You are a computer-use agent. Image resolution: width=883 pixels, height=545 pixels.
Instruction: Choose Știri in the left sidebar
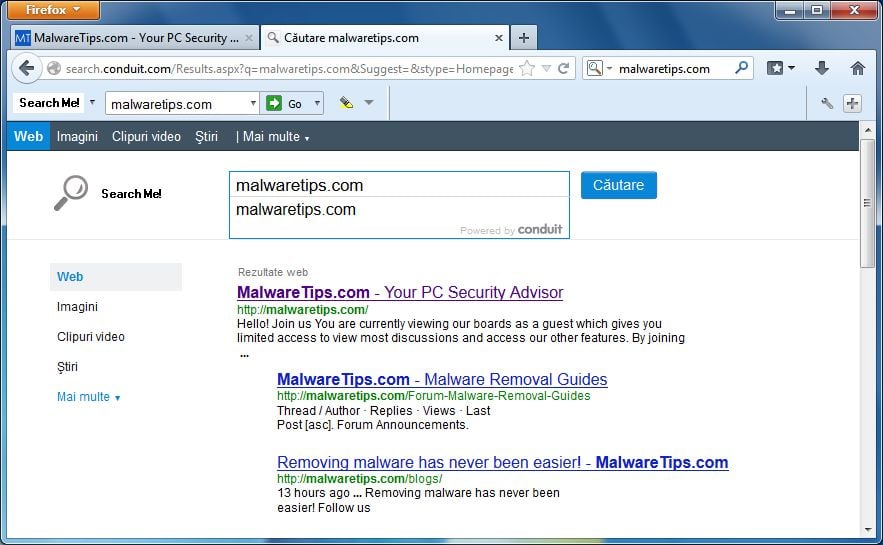(x=67, y=367)
